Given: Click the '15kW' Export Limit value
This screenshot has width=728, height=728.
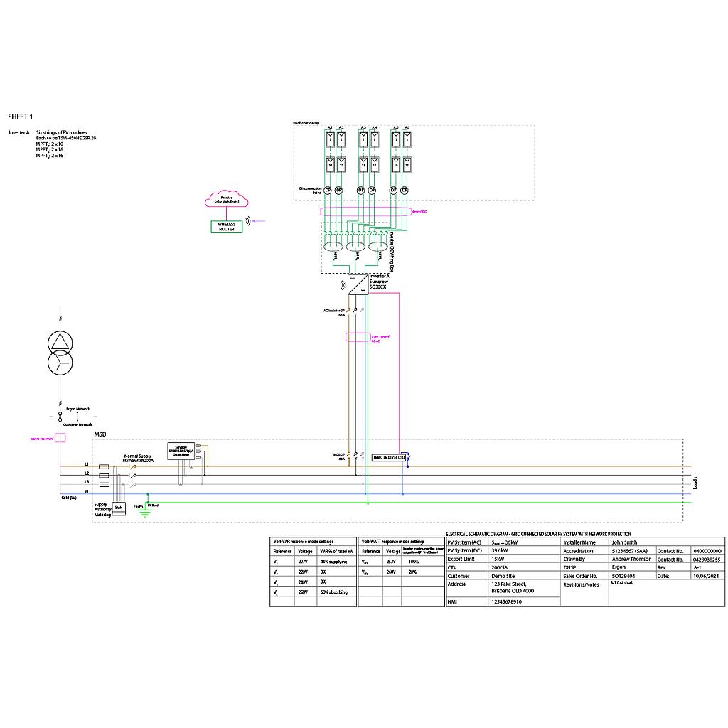Looking at the screenshot, I should pyautogui.click(x=498, y=559).
